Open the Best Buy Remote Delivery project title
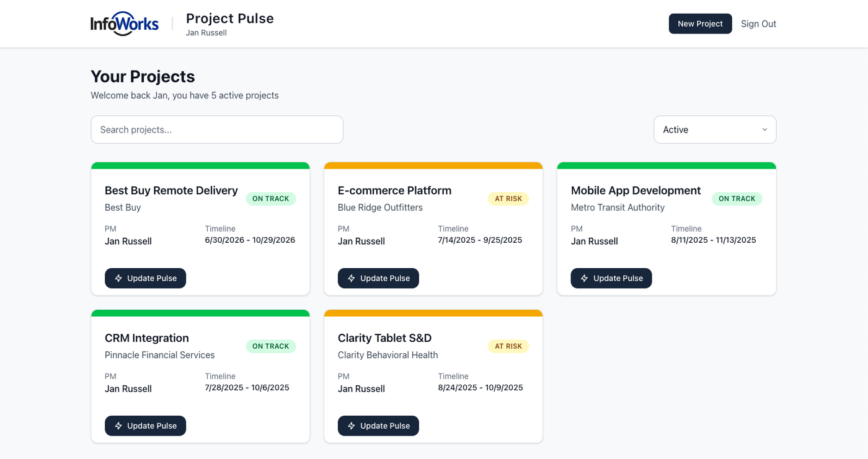This screenshot has height=459, width=868. [171, 190]
